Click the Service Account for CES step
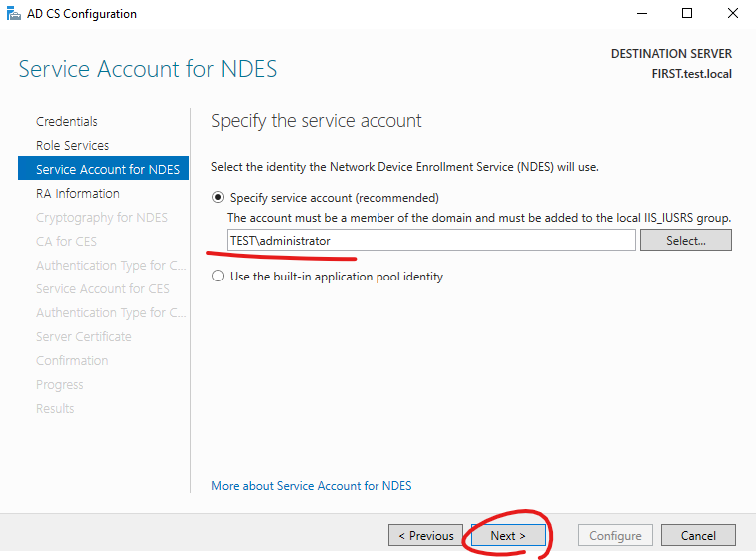The height and width of the screenshot is (560, 756). click(103, 289)
